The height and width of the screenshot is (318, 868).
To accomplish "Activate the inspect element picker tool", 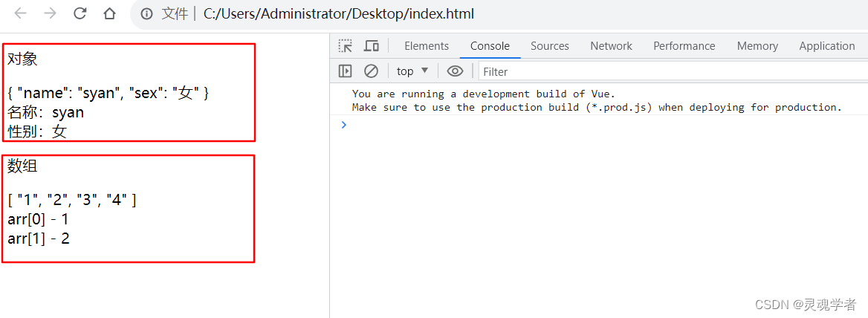I will click(346, 46).
